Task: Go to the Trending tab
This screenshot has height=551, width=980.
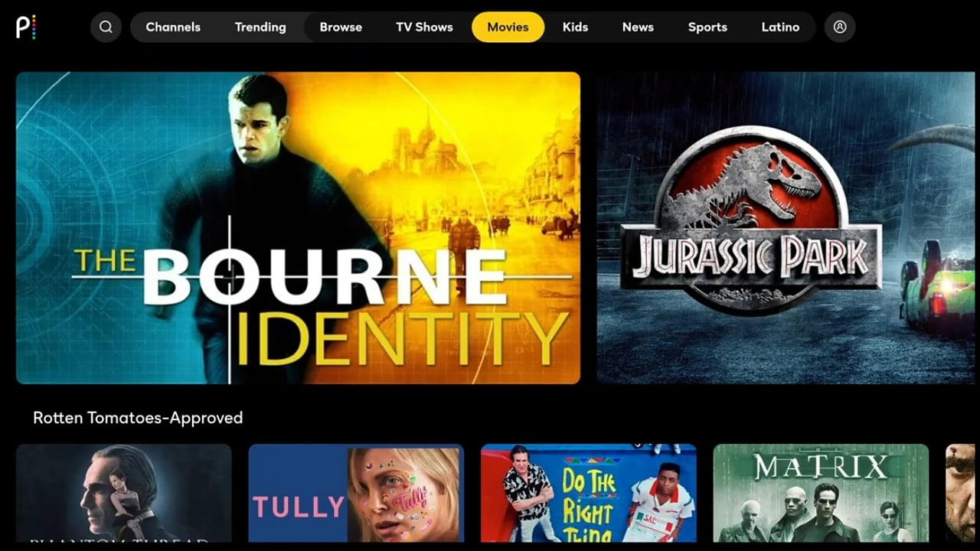Action: [260, 27]
